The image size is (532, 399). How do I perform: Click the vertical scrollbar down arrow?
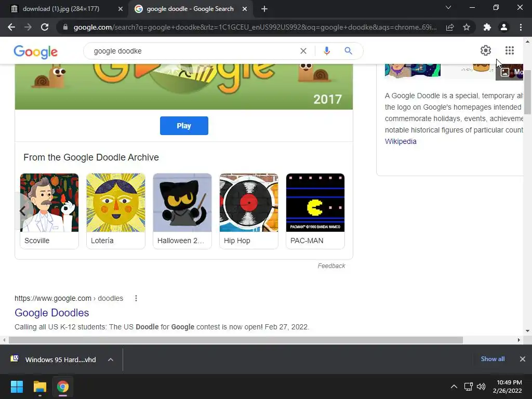(527, 331)
